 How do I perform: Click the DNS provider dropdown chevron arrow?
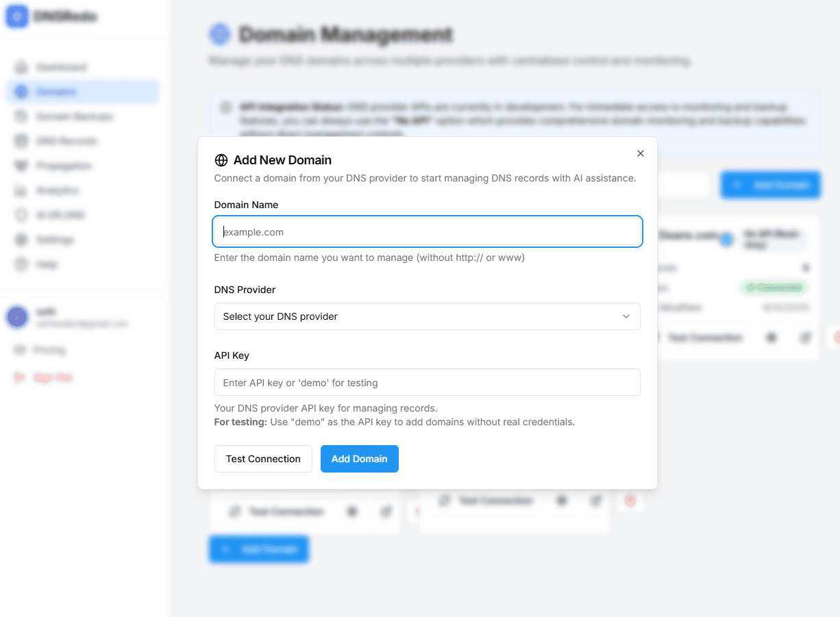click(626, 316)
